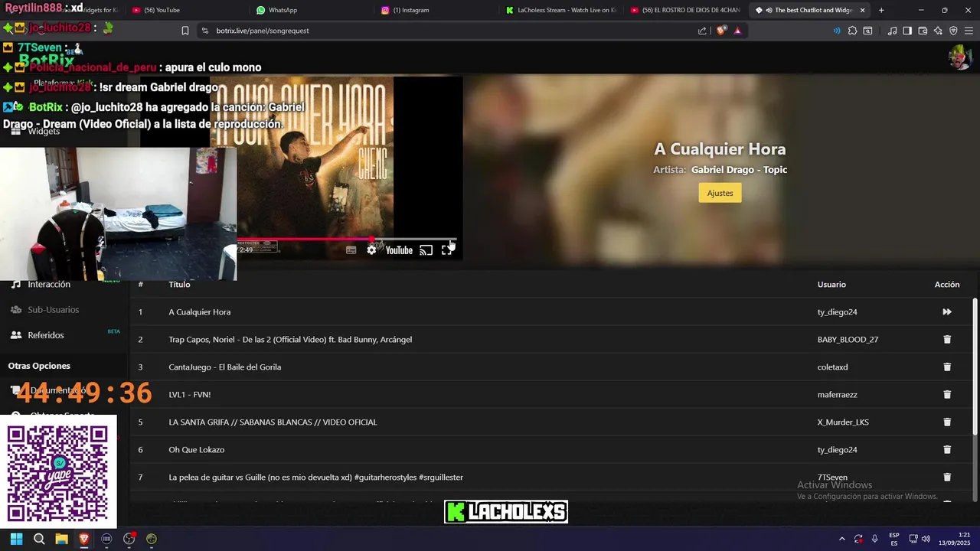Viewport: 980px width, 551px height.
Task: Select 'Oh Que Lokazo' title
Action: coord(196,449)
